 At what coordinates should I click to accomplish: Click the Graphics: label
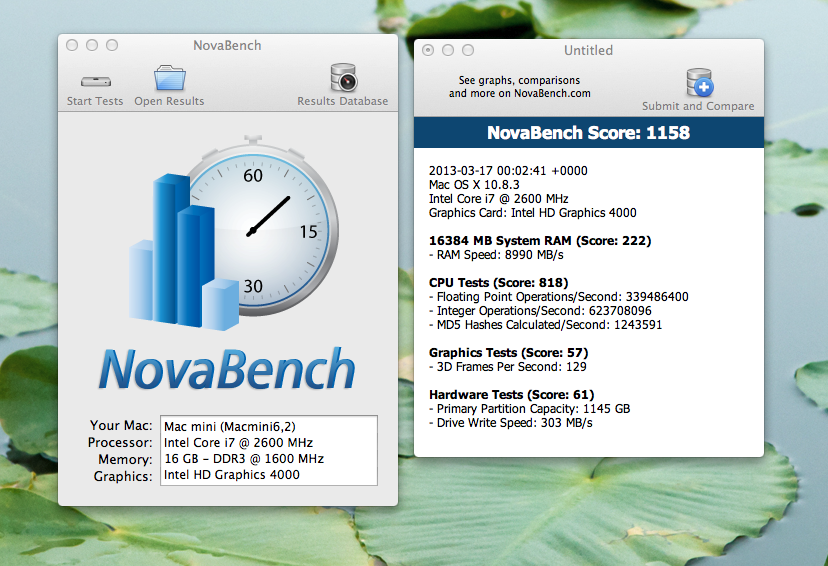coord(123,476)
